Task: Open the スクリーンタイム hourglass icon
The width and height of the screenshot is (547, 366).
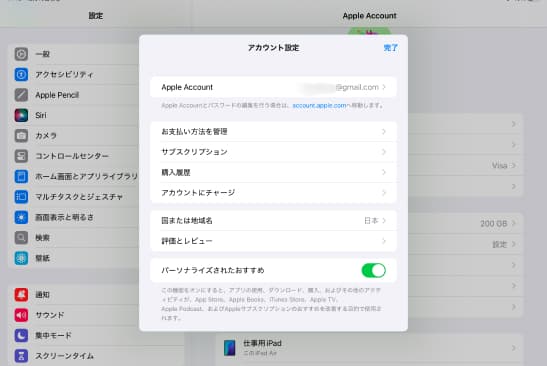Action: 21,356
